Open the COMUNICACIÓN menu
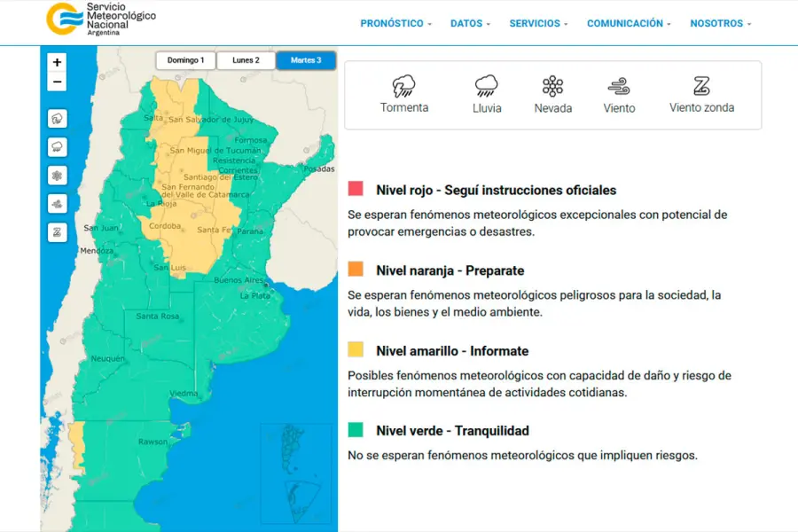Image resolution: width=798 pixels, height=532 pixels. coord(629,24)
